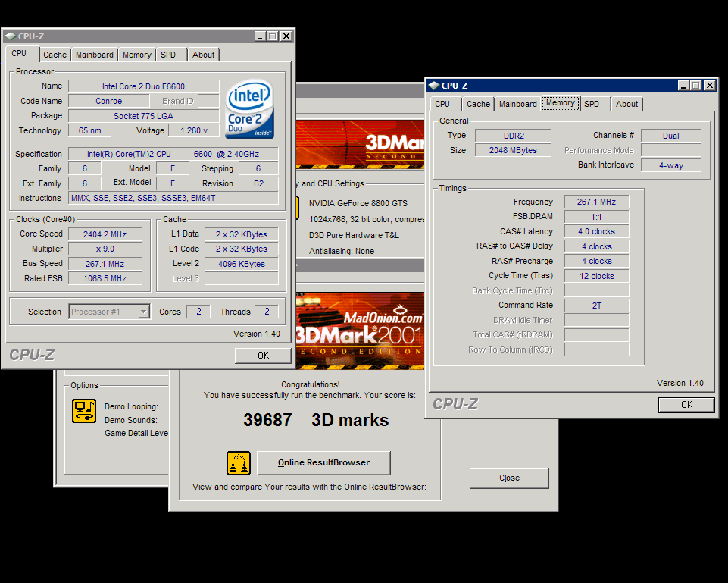Open Cache tab in right CPU-Z window
This screenshot has height=583, width=728.
click(x=478, y=104)
